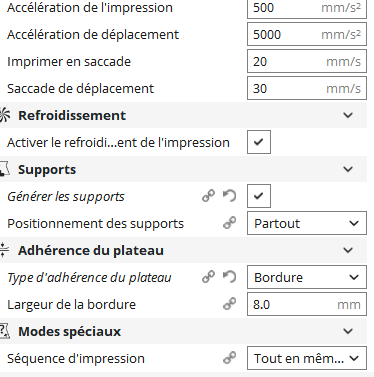Image resolution: width=374 pixels, height=377 pixels.
Task: Uncheck Activer le refroidissement de l'impression
Action: tap(259, 142)
